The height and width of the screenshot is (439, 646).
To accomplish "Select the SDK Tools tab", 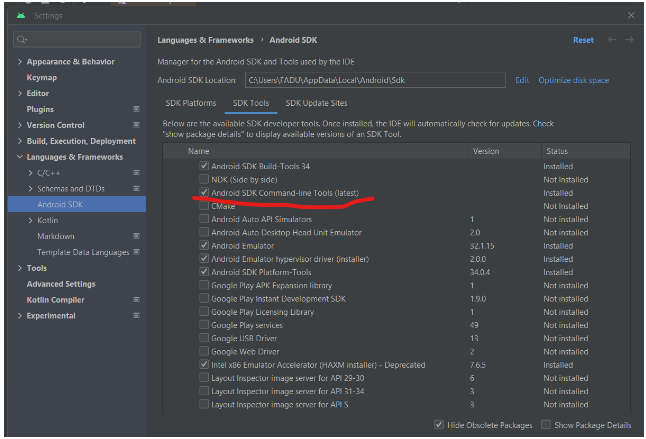I will pos(251,103).
